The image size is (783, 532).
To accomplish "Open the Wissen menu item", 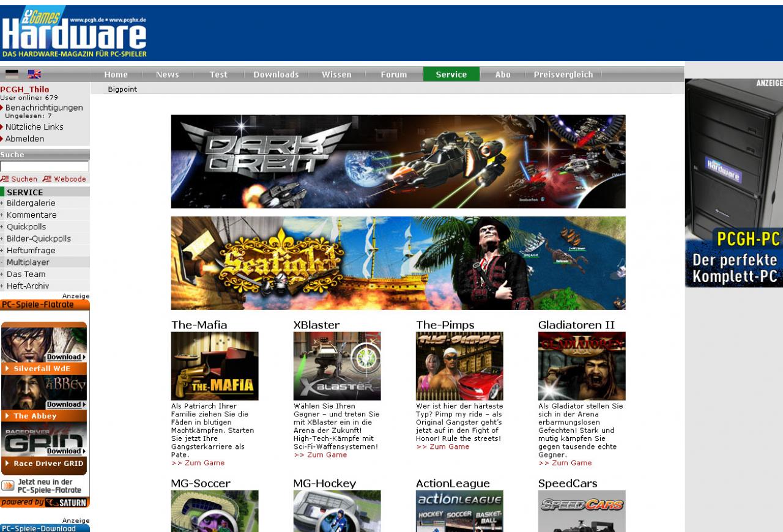I will (x=336, y=75).
